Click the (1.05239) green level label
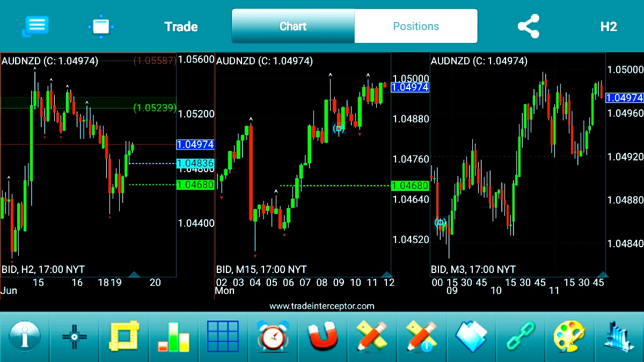The image size is (644, 362). click(155, 108)
